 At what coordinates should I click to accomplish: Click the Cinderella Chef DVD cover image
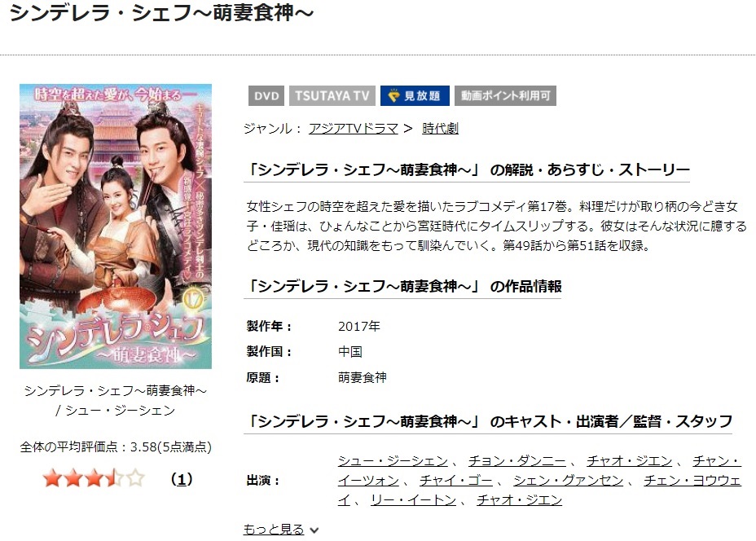point(116,227)
